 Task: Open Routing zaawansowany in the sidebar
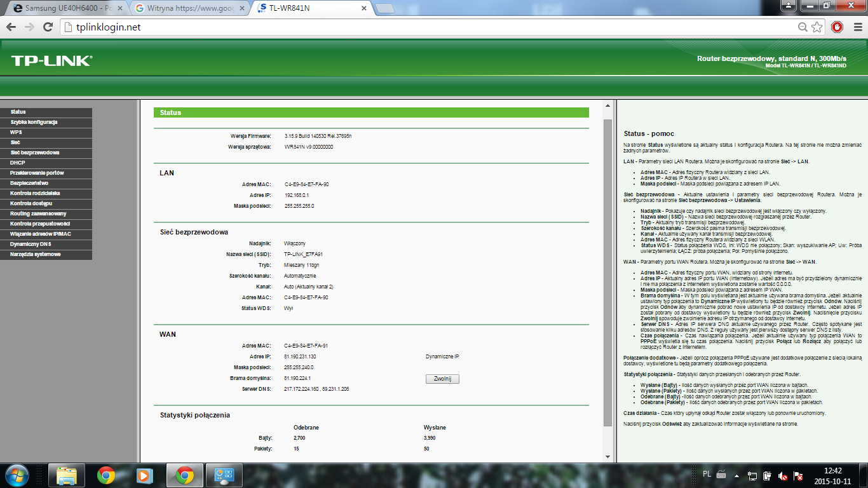(x=46, y=213)
